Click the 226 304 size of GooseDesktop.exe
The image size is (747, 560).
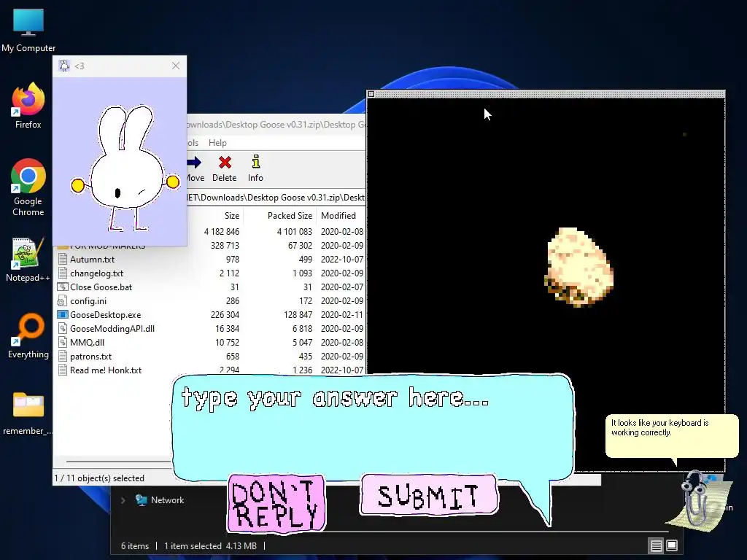[x=225, y=315]
